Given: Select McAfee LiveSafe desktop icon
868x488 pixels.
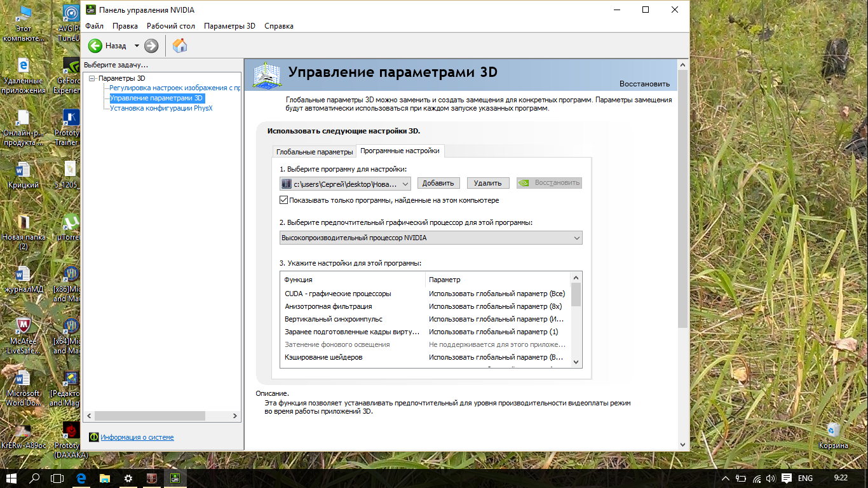Looking at the screenshot, I should pos(24,337).
